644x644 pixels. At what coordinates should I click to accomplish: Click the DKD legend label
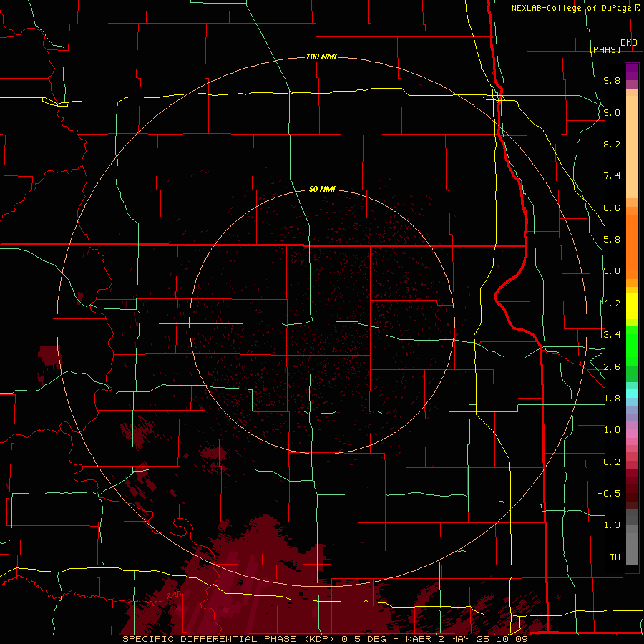(629, 43)
